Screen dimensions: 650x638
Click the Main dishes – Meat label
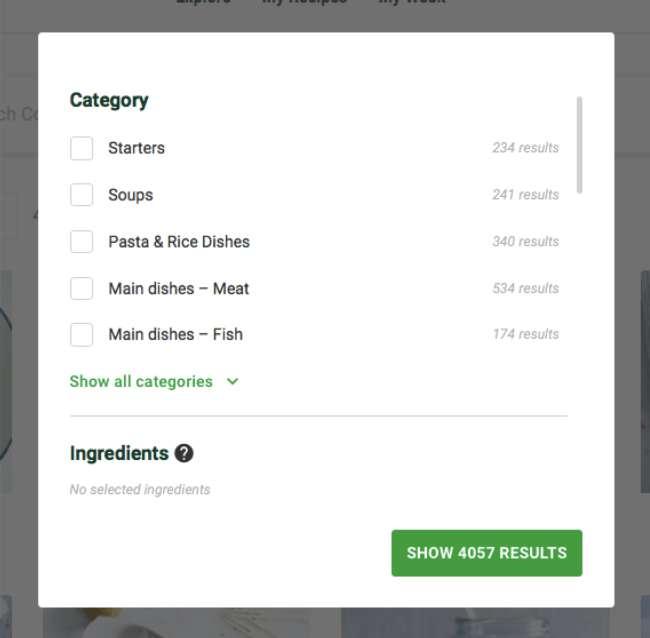point(179,289)
